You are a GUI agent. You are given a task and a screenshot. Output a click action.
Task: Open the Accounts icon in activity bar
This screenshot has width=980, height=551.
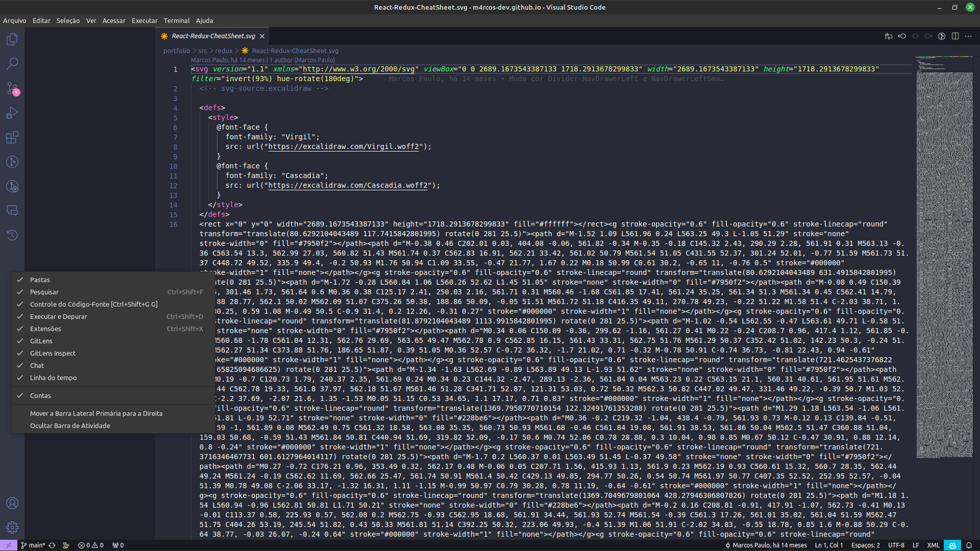point(12,503)
